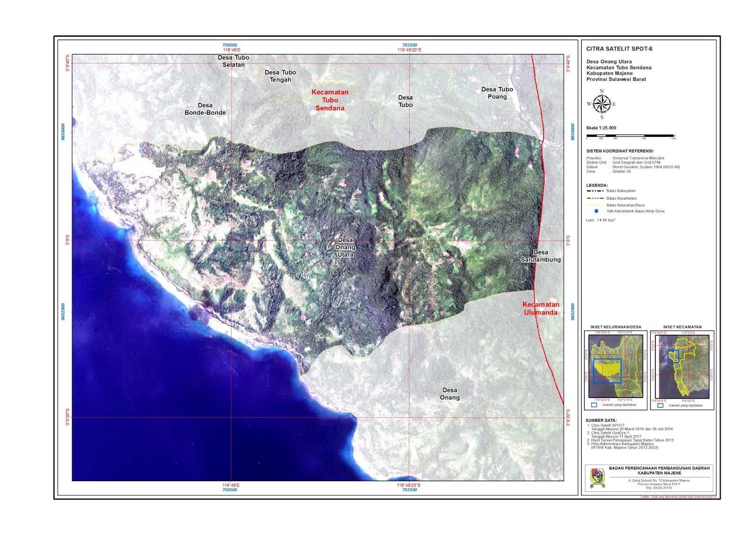Click the "Telp. (0422) 21514" phone number
The width and height of the screenshot is (756, 535).
click(x=659, y=488)
